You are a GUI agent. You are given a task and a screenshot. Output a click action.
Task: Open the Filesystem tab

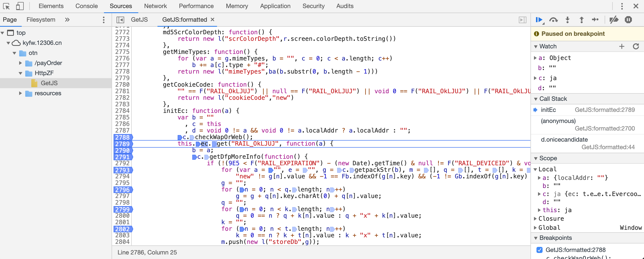(x=41, y=20)
